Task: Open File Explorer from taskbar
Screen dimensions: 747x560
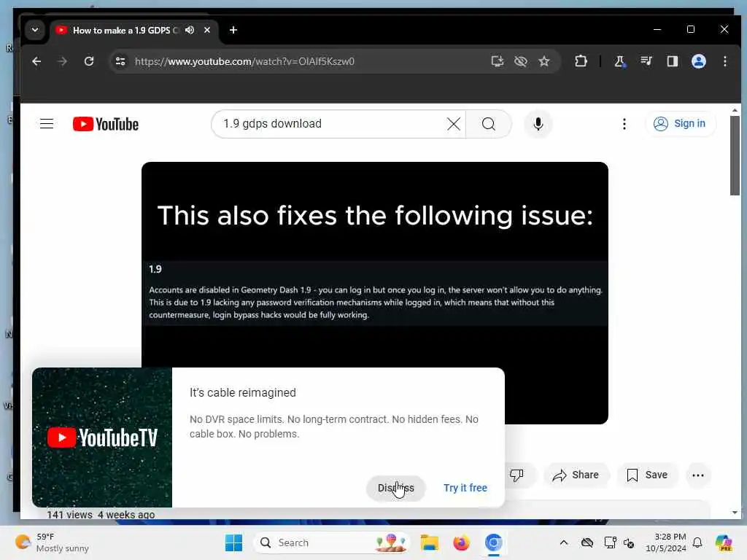Action: click(429, 542)
